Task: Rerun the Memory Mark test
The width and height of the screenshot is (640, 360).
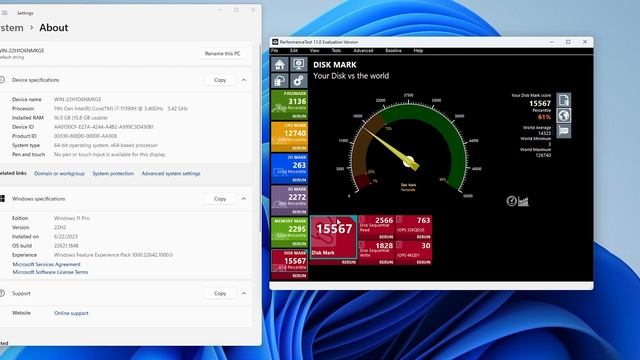Action: click(299, 244)
